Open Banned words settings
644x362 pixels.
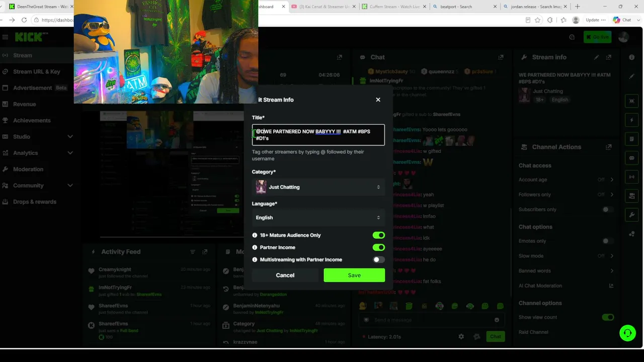point(566,270)
